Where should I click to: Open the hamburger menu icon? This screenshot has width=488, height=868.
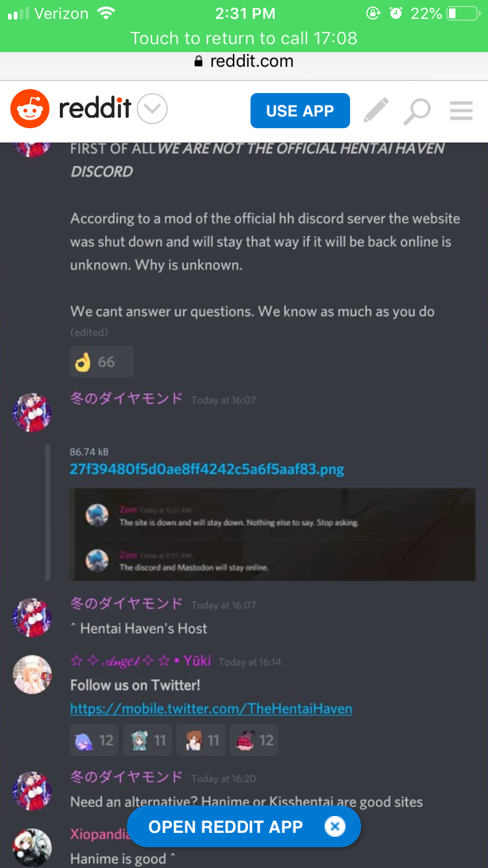tap(461, 111)
